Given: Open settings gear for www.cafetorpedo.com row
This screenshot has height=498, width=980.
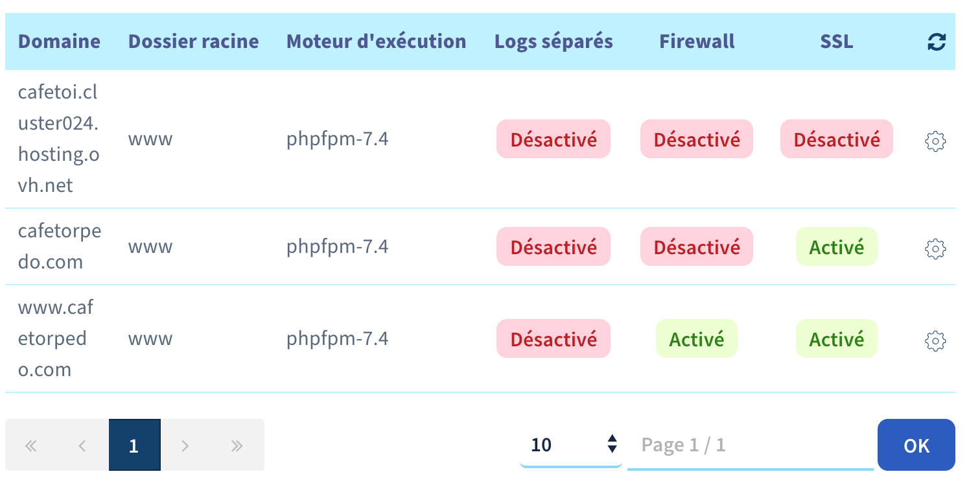Looking at the screenshot, I should point(935,340).
